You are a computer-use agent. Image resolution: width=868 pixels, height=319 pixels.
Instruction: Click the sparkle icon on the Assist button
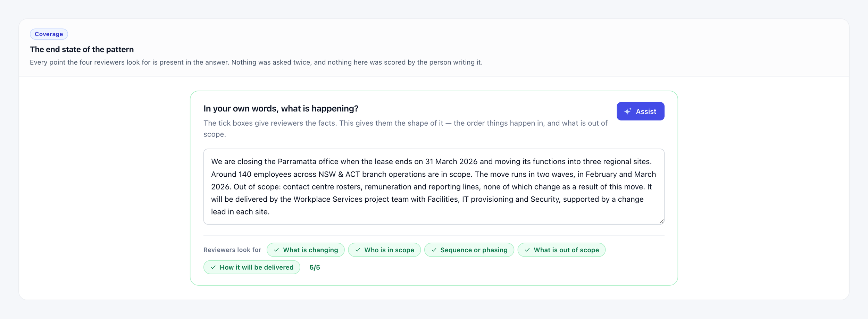628,111
